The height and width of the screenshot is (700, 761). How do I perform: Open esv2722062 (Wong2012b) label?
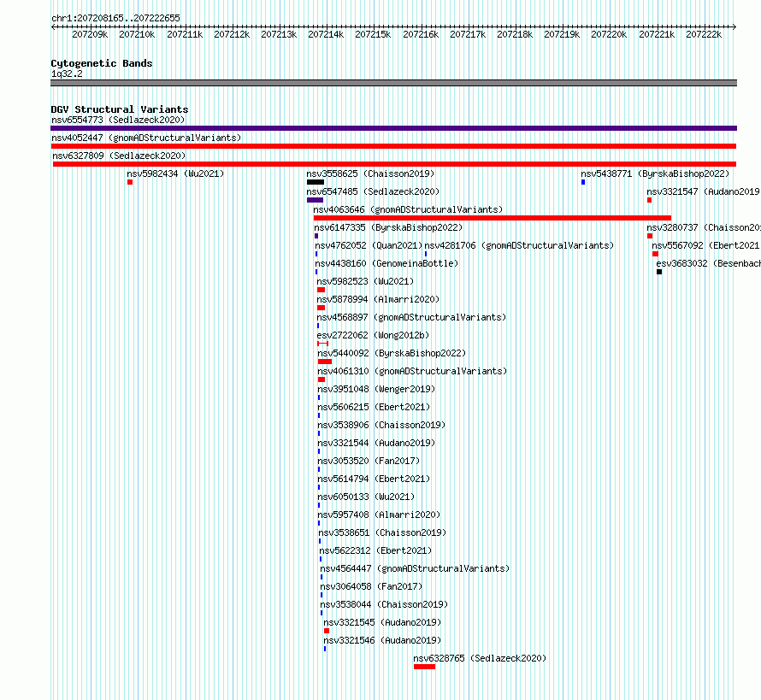point(373,335)
